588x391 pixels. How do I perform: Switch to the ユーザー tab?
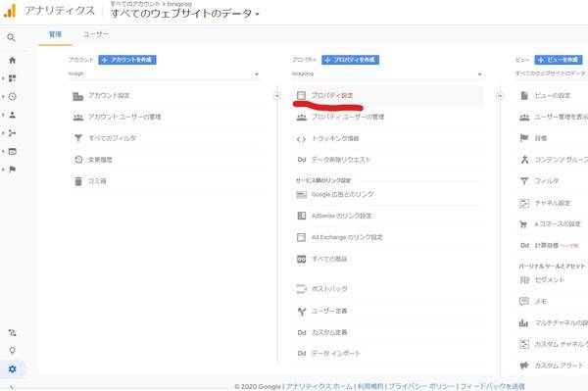96,34
